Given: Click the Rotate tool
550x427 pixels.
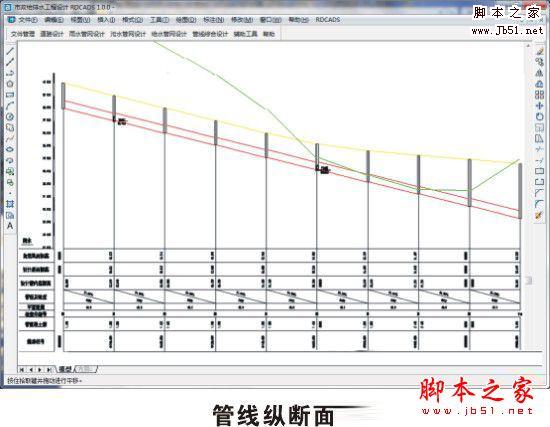Looking at the screenshot, I should click(539, 116).
